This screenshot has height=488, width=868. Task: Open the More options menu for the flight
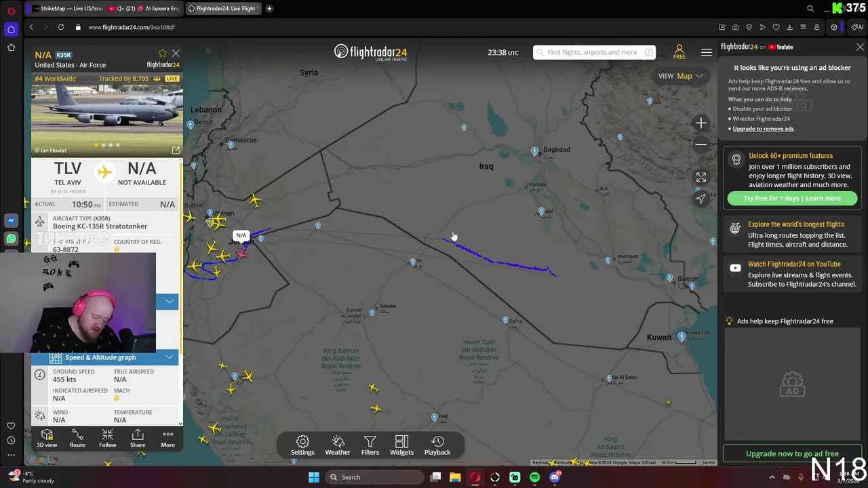click(167, 438)
